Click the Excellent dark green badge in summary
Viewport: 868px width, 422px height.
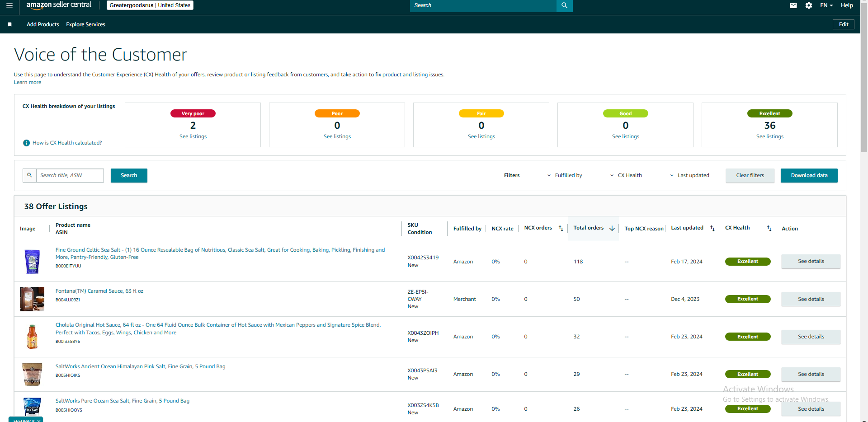pyautogui.click(x=770, y=113)
